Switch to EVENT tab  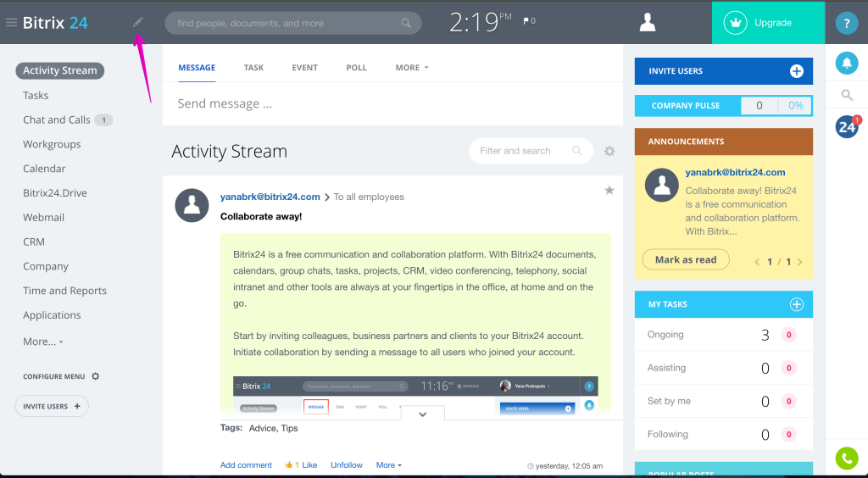point(304,68)
